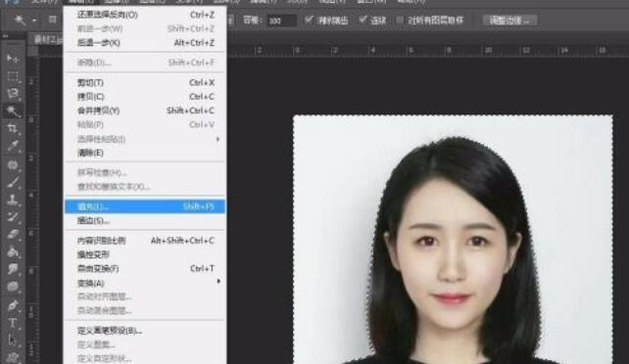Click the portrait photo on canvas

(x=453, y=240)
